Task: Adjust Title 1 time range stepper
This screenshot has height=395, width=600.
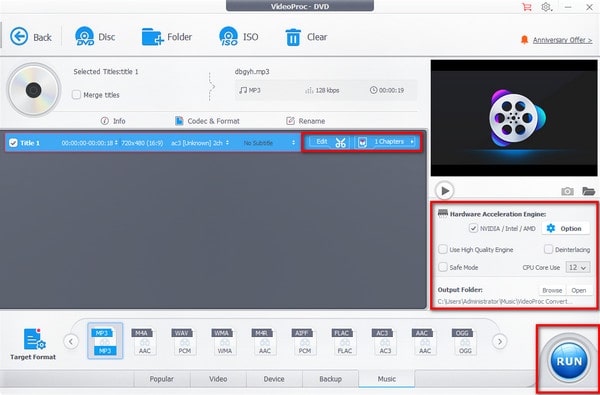Action: 116,143
